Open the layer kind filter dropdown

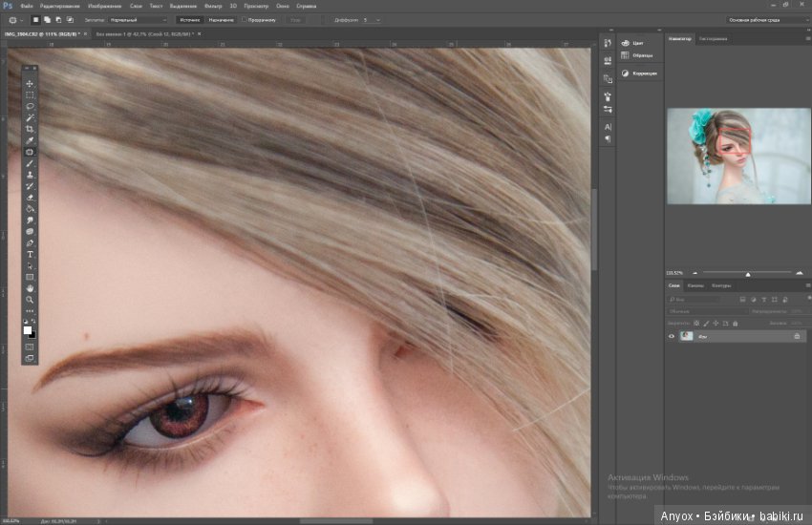coord(693,300)
